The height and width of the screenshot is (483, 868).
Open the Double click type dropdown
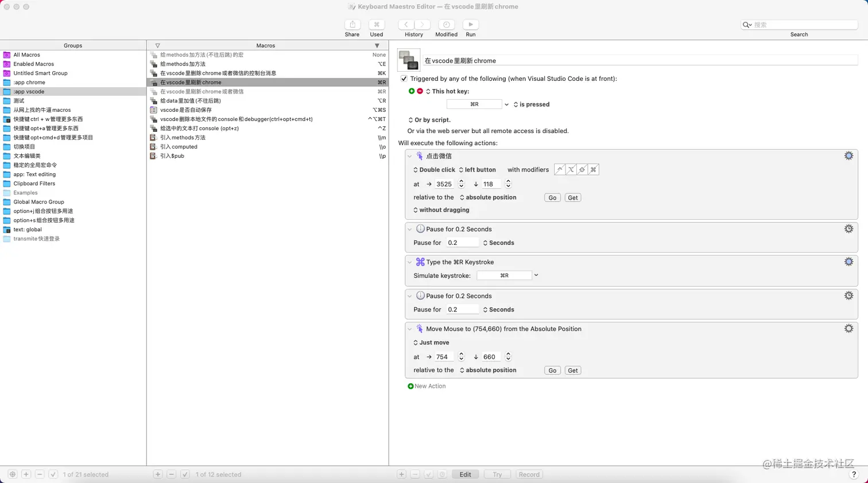435,170
